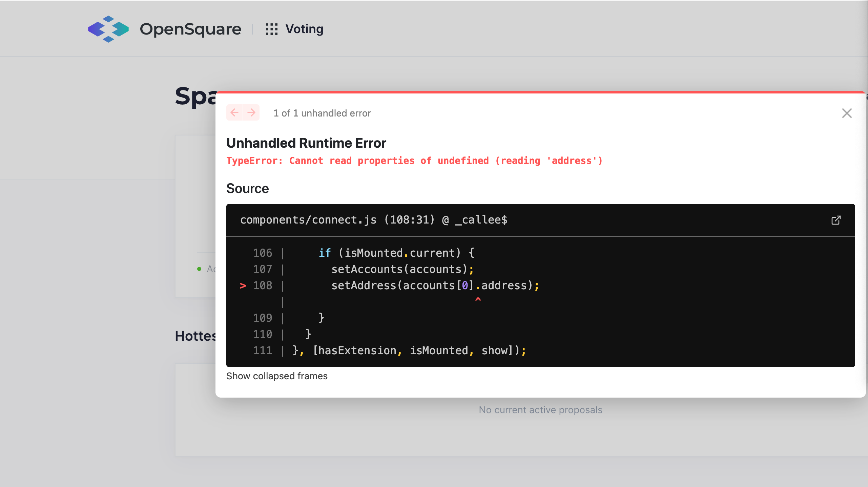Select the TypeError message text
The image size is (868, 487).
(414, 161)
